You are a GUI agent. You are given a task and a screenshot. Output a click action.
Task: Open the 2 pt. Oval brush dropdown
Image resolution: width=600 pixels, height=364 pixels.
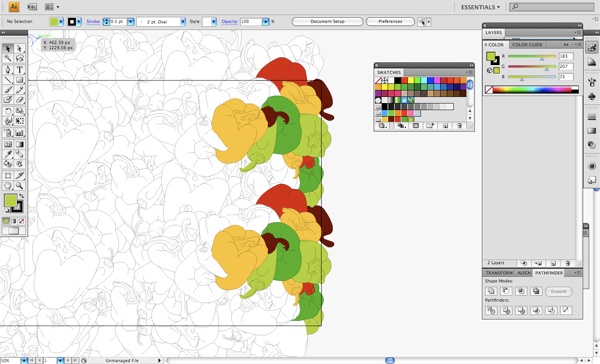(x=183, y=22)
